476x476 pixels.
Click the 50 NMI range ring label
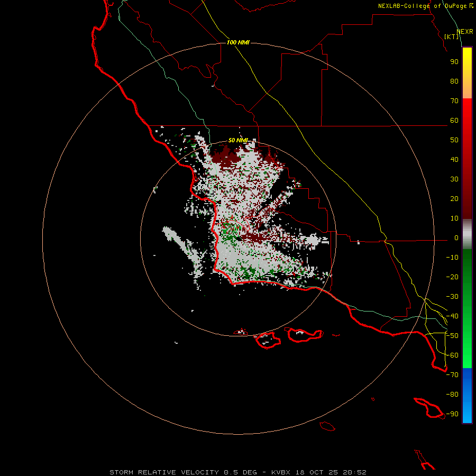pos(238,140)
